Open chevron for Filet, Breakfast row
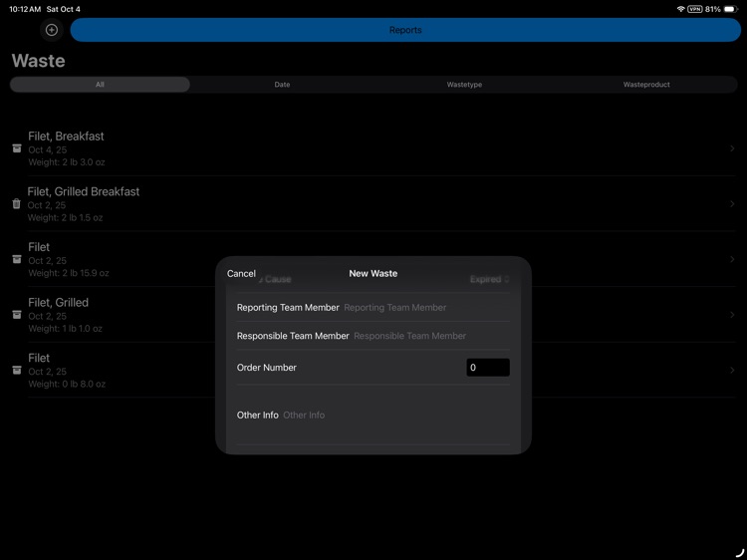Image resolution: width=747 pixels, height=560 pixels. point(732,148)
